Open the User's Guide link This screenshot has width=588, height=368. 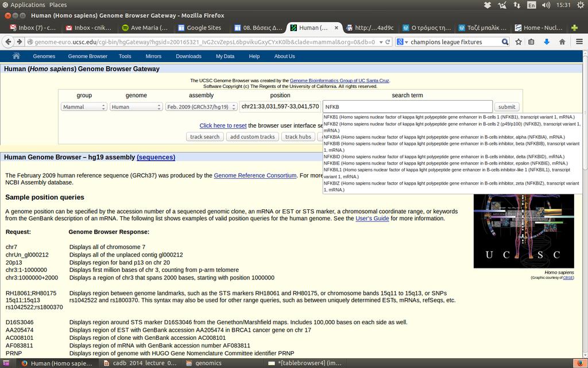click(x=372, y=218)
